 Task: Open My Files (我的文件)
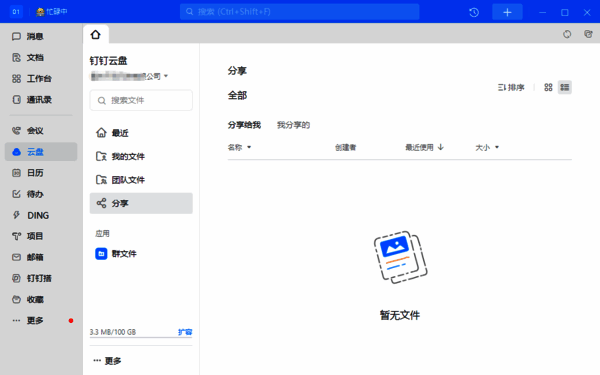[x=141, y=156]
